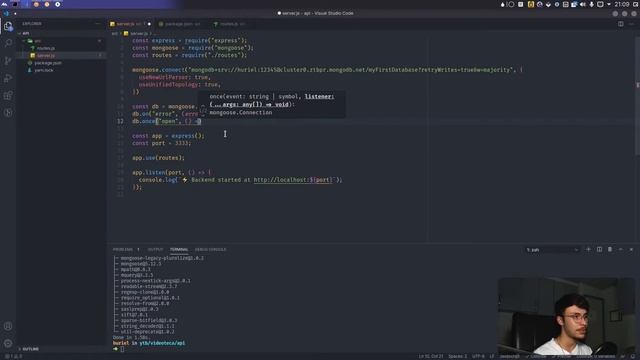Screen dimensions: 640x360
Task: Click the src breadcrumb item
Action: (x=115, y=33)
